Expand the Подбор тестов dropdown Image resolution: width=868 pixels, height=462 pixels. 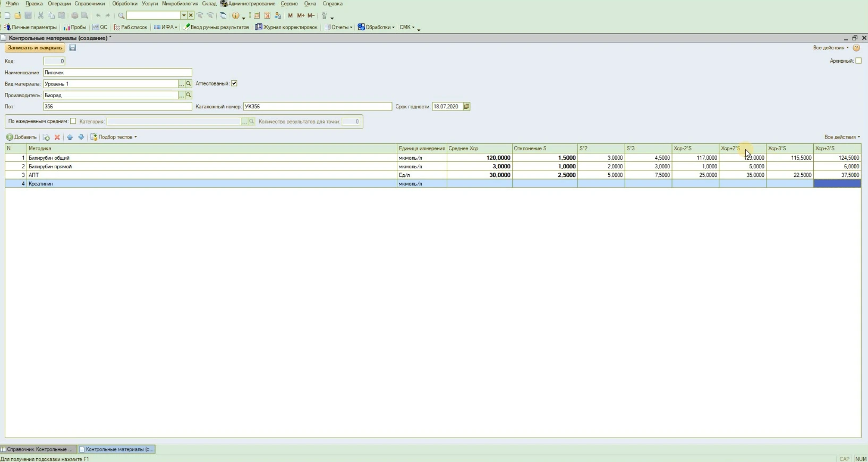(x=114, y=137)
